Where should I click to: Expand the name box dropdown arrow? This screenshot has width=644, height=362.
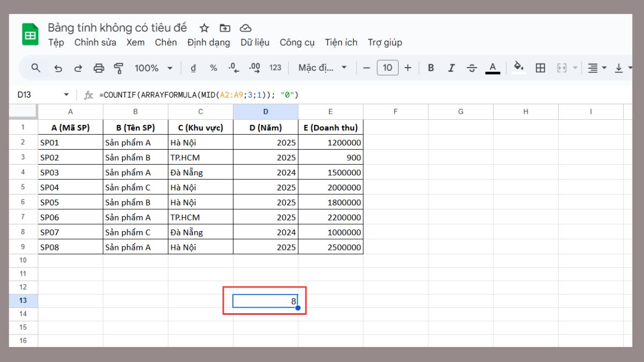point(67,95)
